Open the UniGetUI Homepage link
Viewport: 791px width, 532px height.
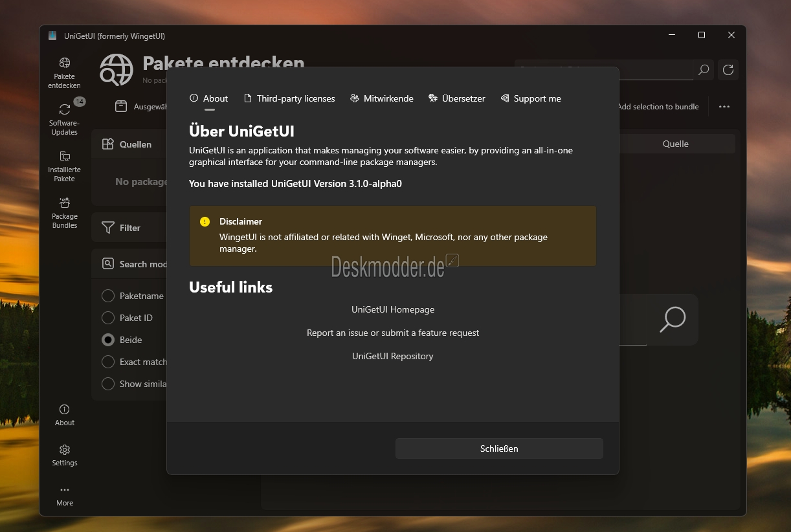(393, 309)
